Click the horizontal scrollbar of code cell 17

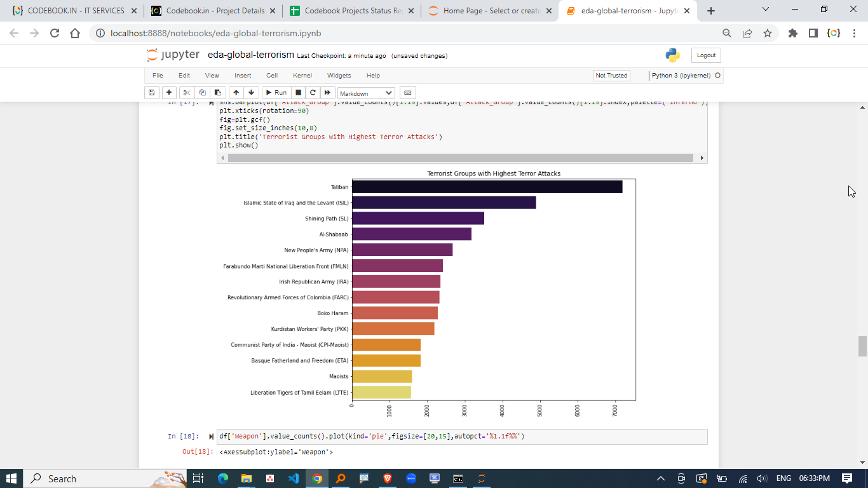(460, 158)
